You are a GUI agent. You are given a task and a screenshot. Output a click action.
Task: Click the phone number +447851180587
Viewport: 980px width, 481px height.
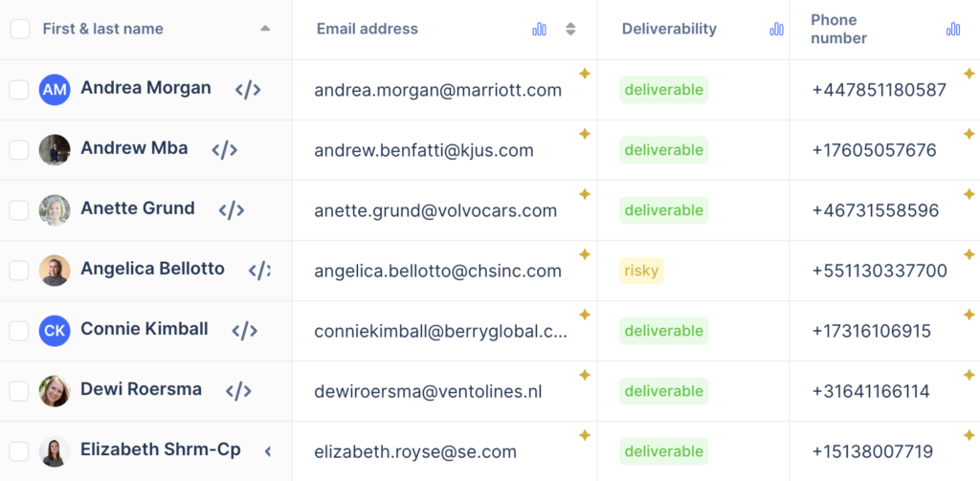point(879,90)
